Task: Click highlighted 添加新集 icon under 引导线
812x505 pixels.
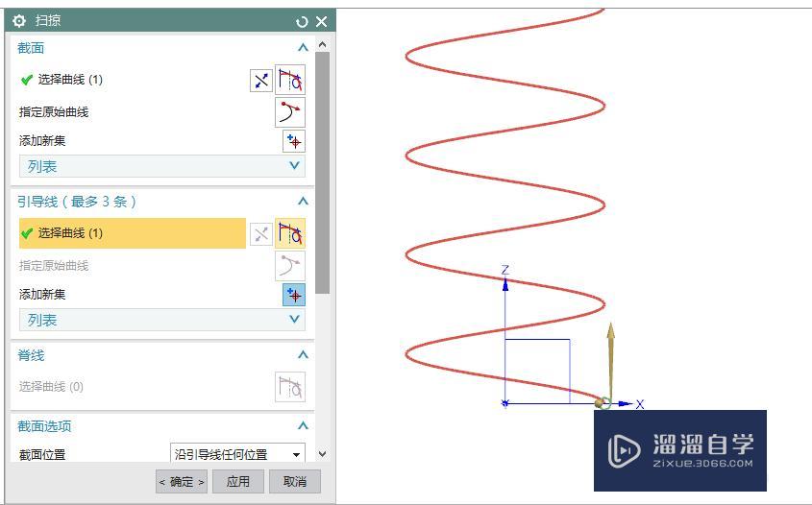Action: click(294, 295)
